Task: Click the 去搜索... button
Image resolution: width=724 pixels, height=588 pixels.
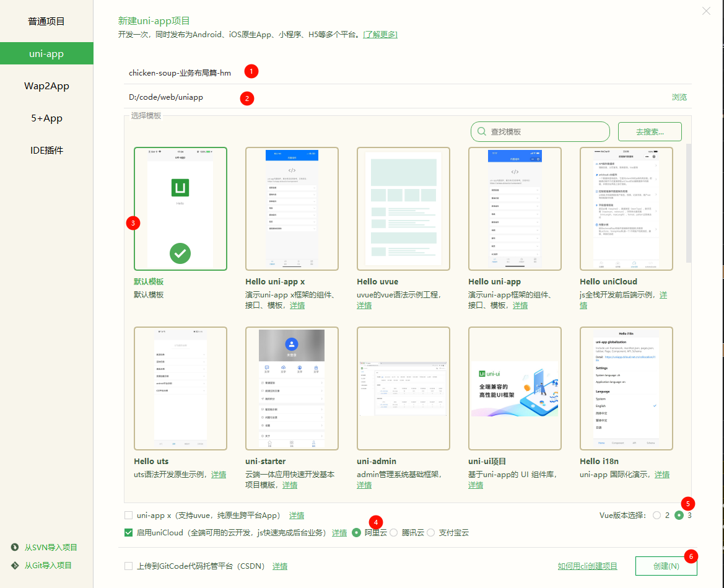Action: (x=650, y=131)
